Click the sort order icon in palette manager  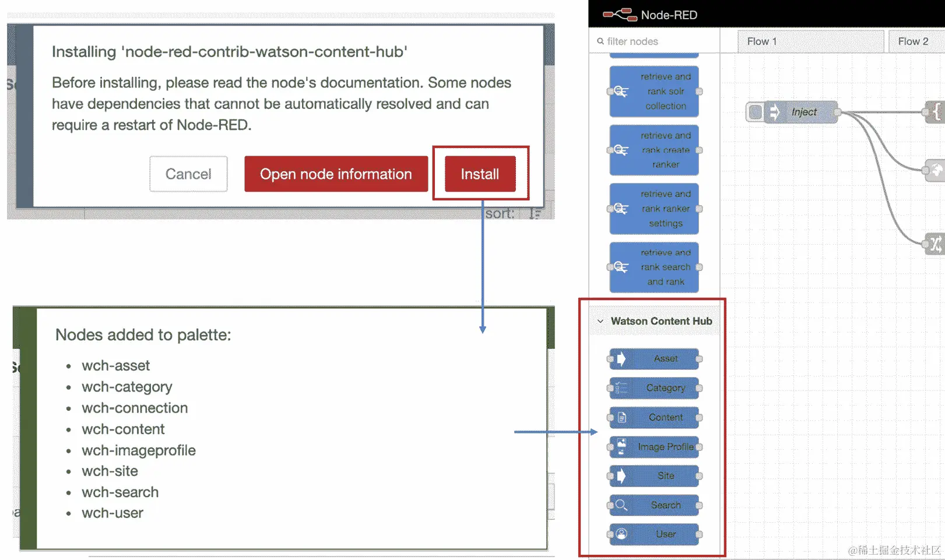[x=535, y=213]
